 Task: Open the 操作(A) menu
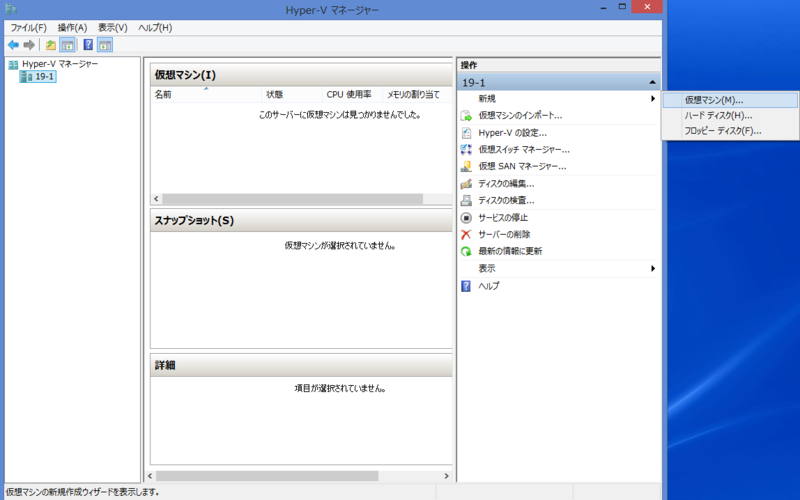click(x=72, y=28)
